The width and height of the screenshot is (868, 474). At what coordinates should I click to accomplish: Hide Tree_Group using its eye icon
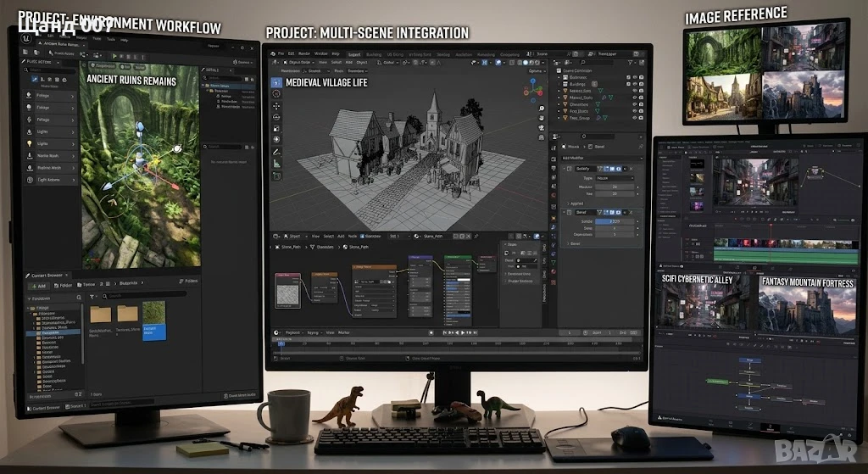[635, 118]
